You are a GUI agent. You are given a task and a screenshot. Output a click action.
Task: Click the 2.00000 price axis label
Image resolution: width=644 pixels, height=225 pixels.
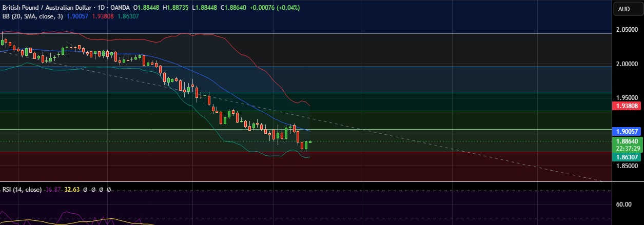tap(627, 64)
